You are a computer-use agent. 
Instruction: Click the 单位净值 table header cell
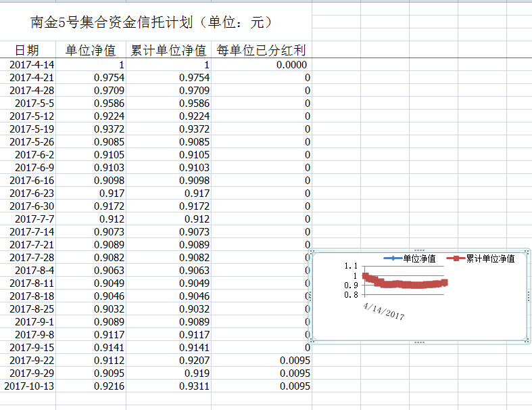point(91,50)
